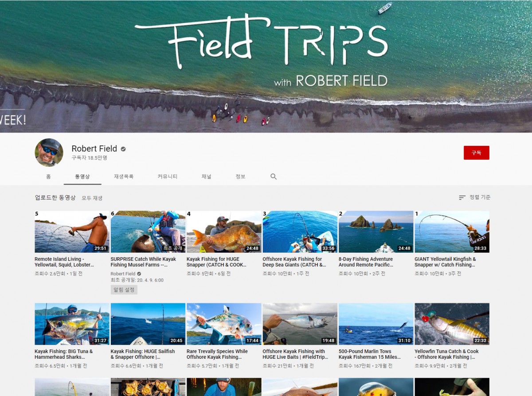Image resolution: width=532 pixels, height=396 pixels.
Task: Click the verified badge beside Robert Field
Action: coord(123,149)
